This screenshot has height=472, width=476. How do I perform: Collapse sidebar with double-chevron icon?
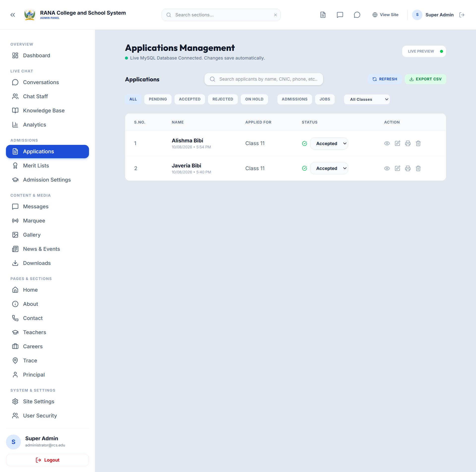pos(13,15)
